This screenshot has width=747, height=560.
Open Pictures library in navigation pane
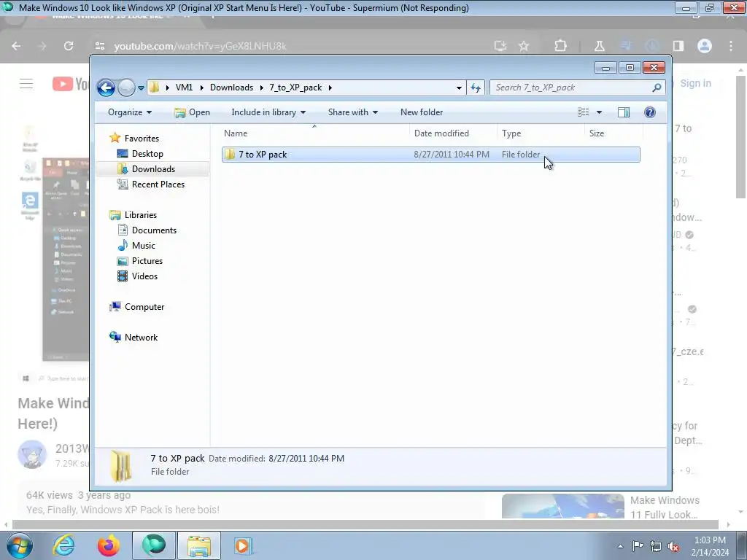click(x=147, y=261)
